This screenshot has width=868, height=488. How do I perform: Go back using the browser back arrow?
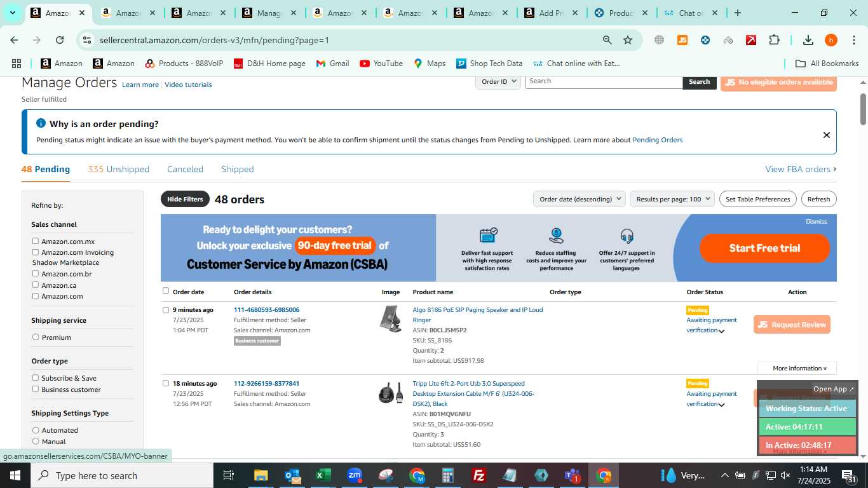[x=14, y=40]
